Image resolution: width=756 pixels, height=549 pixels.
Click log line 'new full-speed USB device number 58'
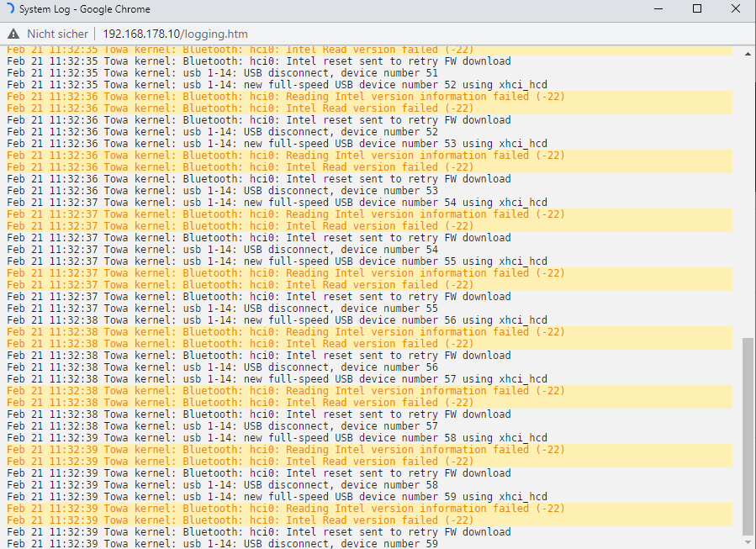pyautogui.click(x=278, y=438)
